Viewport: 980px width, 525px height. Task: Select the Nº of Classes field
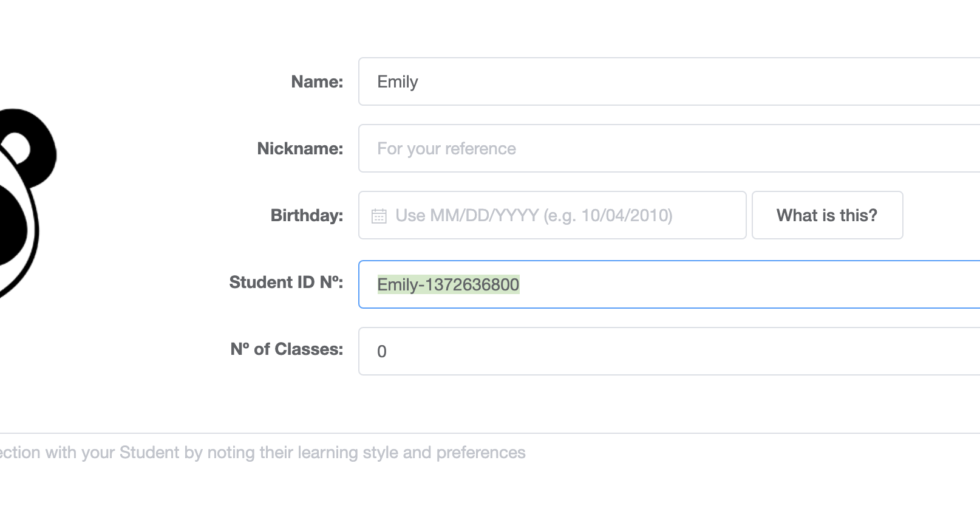[x=669, y=351]
